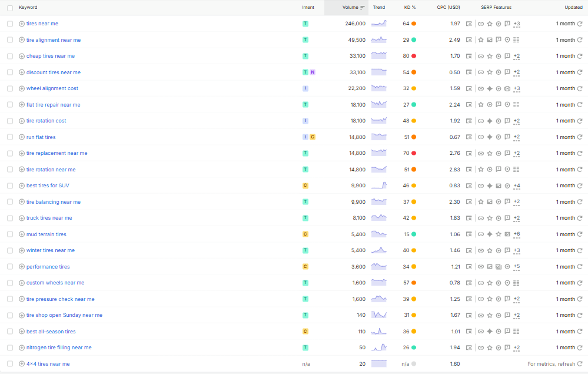Image resolution: width=588 pixels, height=374 pixels.
Task: Click plus icon next to 'mud terrain tires'
Action: coord(22,234)
